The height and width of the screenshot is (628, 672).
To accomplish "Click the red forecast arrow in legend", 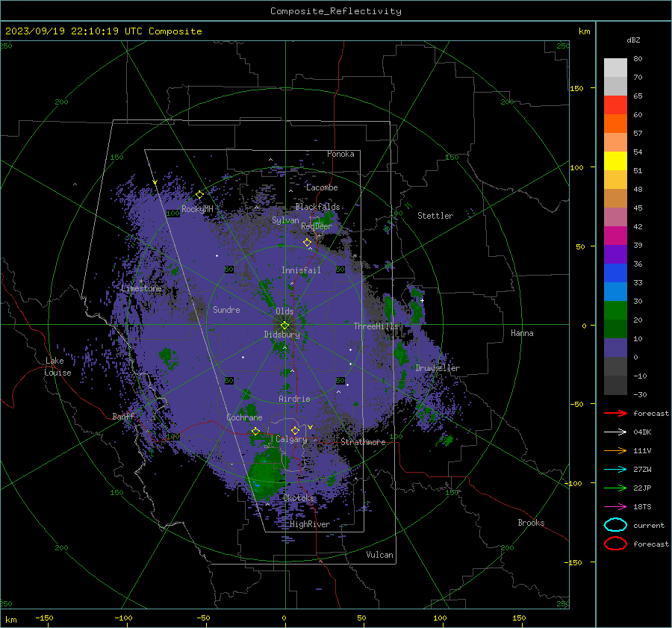I will tap(615, 413).
